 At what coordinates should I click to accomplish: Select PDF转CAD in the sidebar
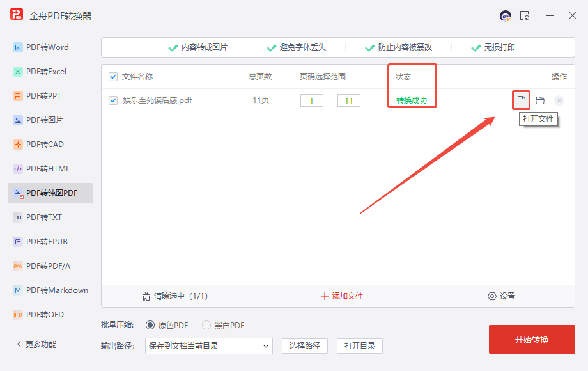click(x=50, y=145)
